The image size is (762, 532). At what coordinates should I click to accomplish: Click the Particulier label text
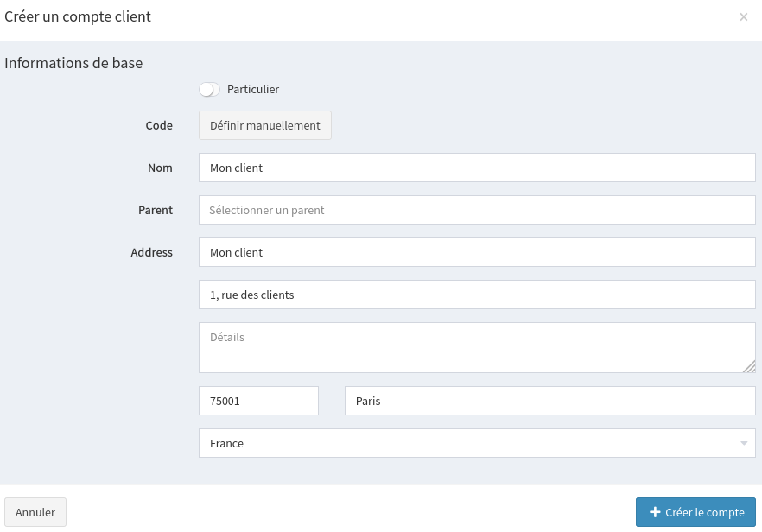coord(253,89)
